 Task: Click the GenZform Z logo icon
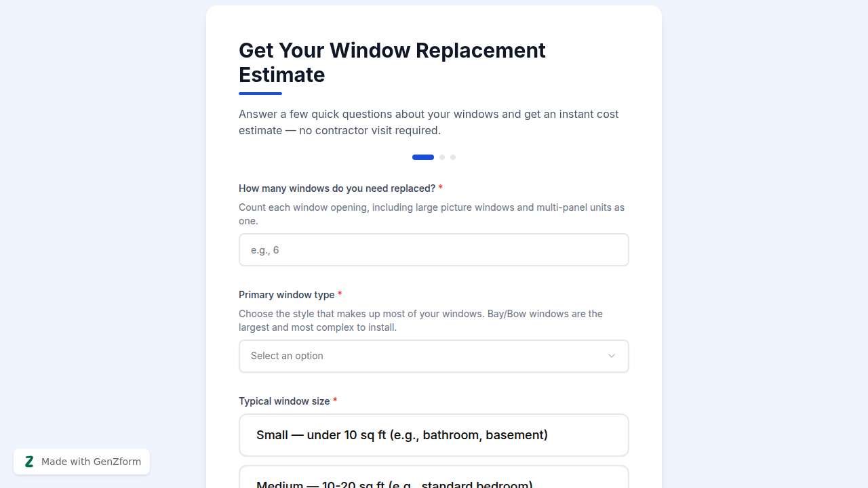pos(29,462)
